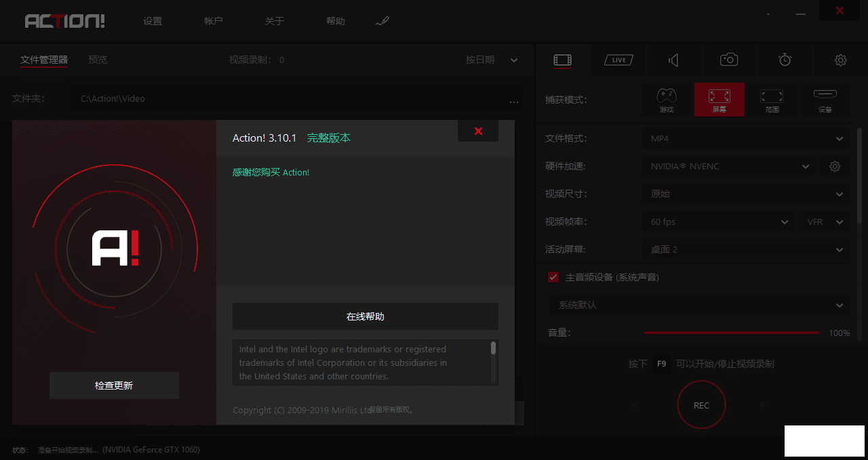
Task: Close the About dialog with red X
Action: pos(478,131)
